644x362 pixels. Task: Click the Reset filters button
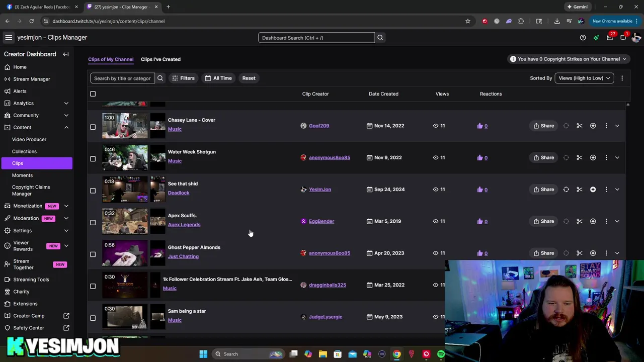coord(249,78)
